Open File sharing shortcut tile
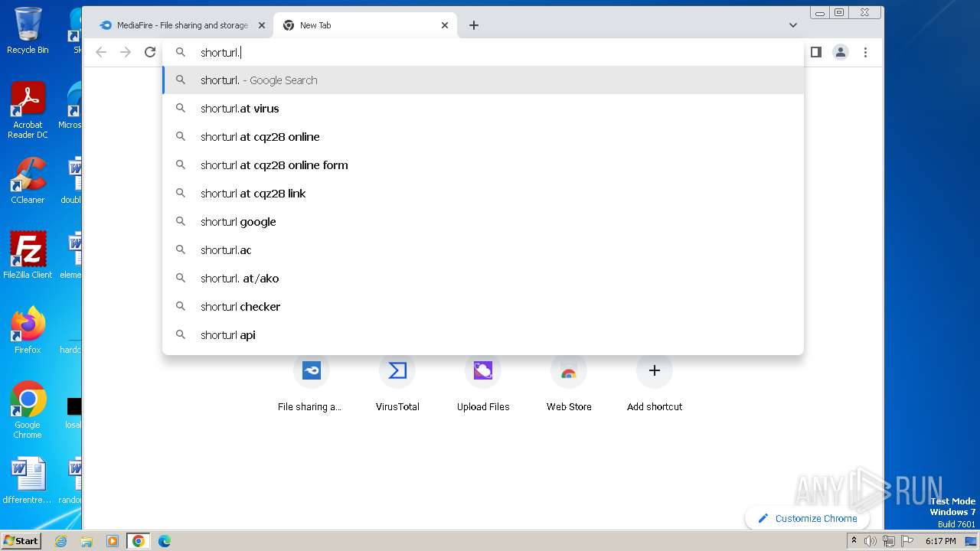The image size is (980, 551). tap(311, 383)
